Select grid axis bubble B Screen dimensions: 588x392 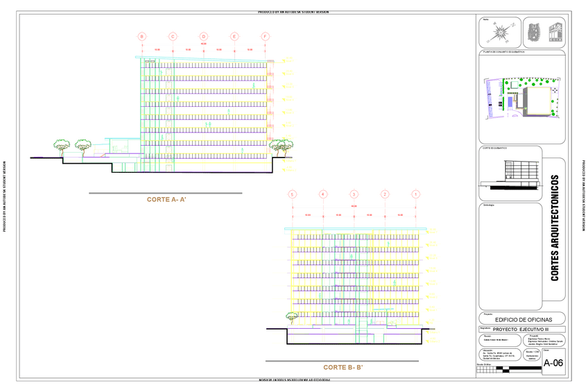(x=142, y=36)
